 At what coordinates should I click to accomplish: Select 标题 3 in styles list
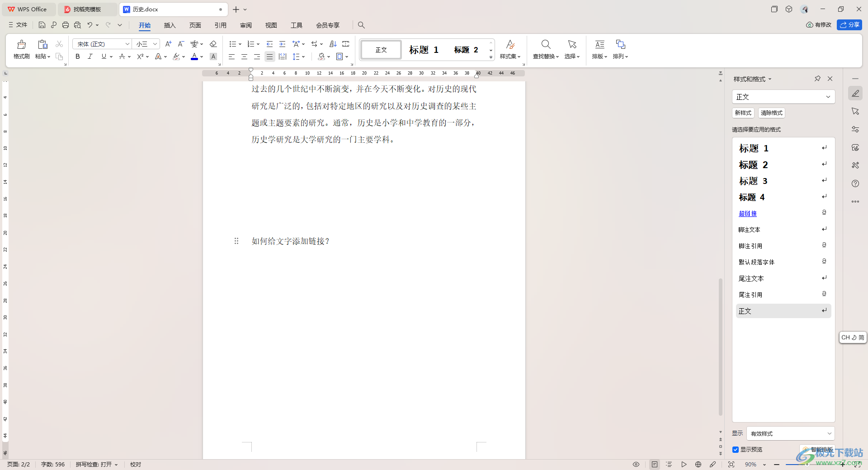tap(783, 181)
